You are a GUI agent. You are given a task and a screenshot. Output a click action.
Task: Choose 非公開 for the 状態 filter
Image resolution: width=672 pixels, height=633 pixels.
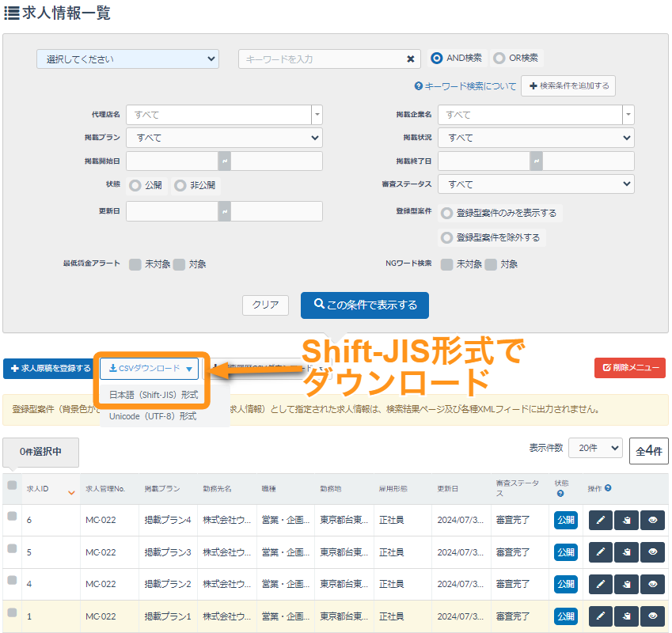pyautogui.click(x=180, y=185)
